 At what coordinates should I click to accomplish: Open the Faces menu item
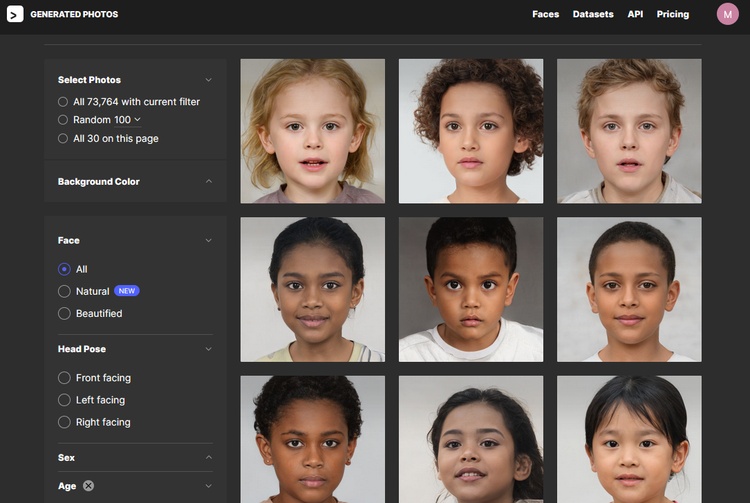coord(545,14)
